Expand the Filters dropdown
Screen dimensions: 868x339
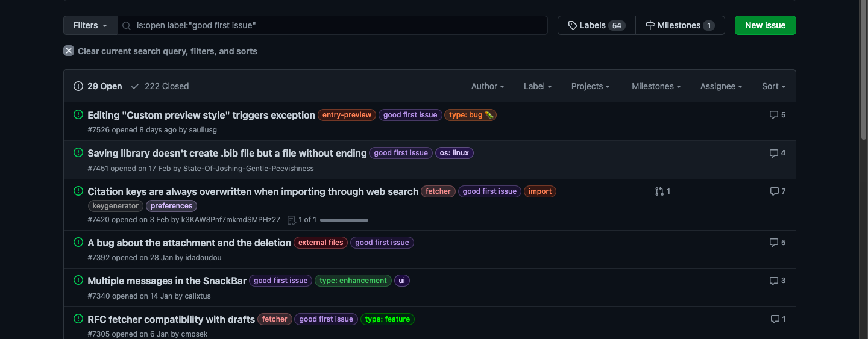coord(90,25)
